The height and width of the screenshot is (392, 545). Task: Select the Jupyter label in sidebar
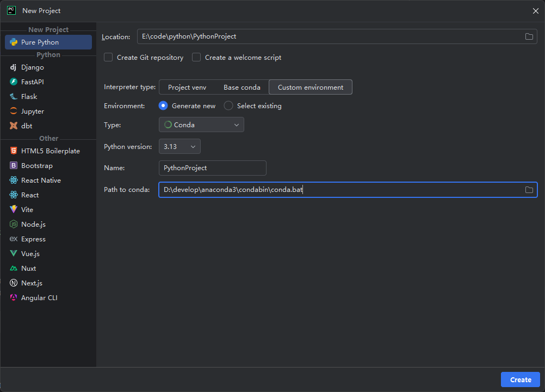33,111
